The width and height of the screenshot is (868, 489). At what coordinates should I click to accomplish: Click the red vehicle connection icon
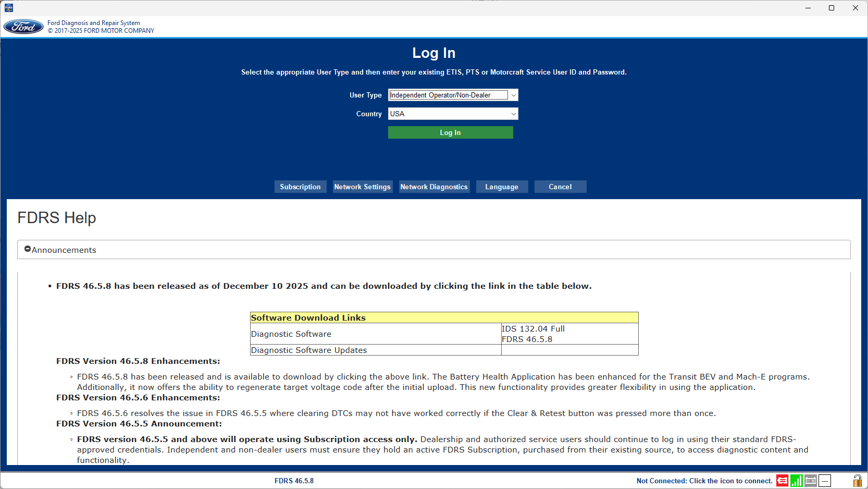[782, 481]
